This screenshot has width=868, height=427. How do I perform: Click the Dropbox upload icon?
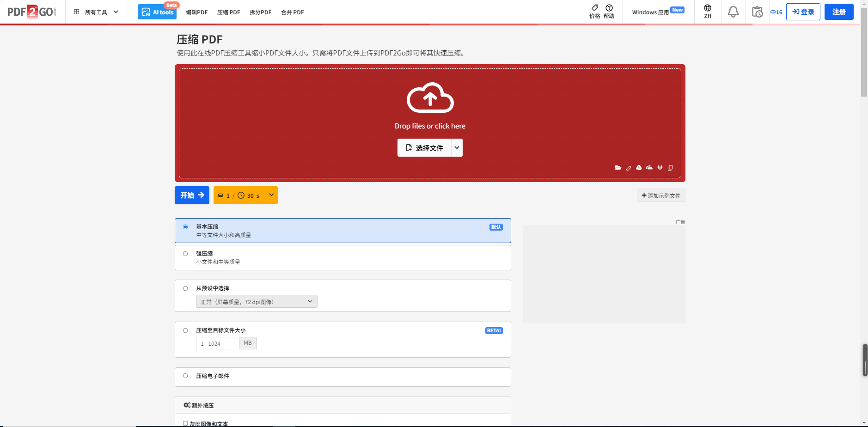pos(660,168)
